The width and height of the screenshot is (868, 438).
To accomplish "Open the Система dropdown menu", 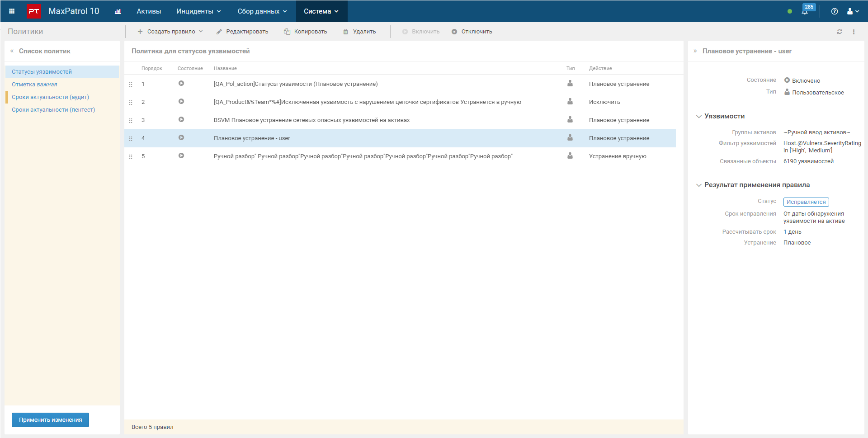I will coord(321,11).
